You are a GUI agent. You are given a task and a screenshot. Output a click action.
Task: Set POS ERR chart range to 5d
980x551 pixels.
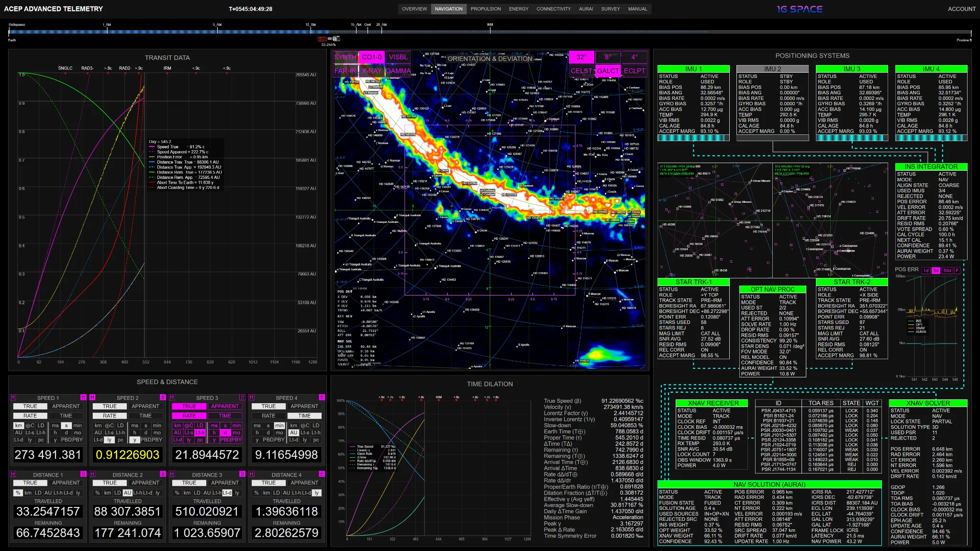[x=936, y=271]
